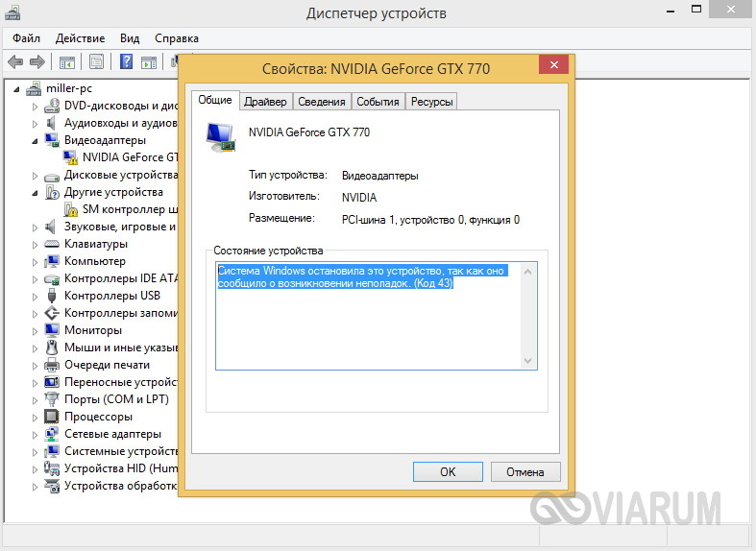Click the action pane toolbar icon
756x551 pixels.
point(149,62)
